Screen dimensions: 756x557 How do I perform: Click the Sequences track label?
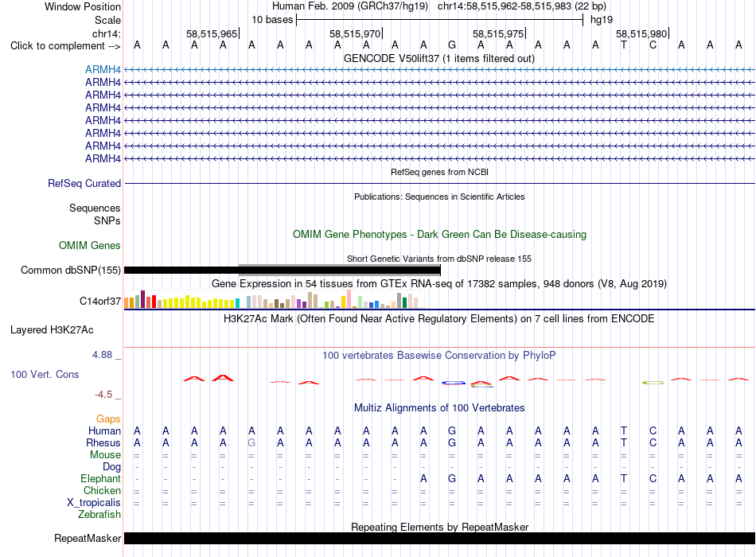pyautogui.click(x=95, y=208)
